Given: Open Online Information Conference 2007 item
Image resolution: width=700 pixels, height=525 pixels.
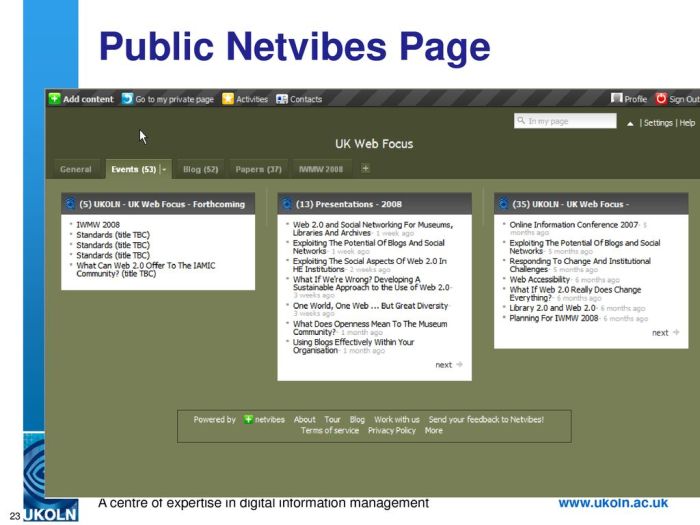Looking at the screenshot, I should (x=573, y=225).
